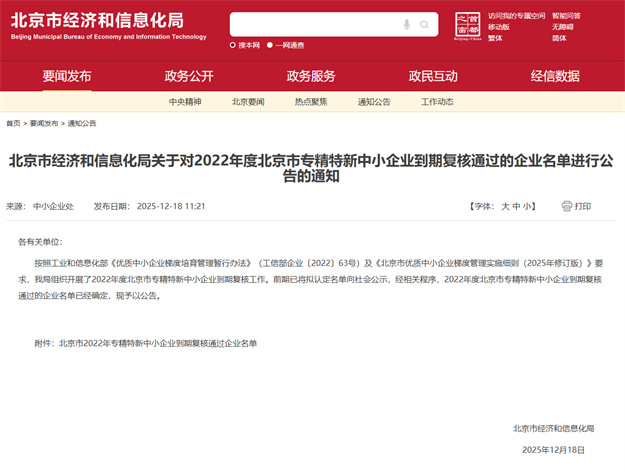The width and height of the screenshot is (625, 472).
Task: Open the 要闻发布 main menu tab
Action: (x=67, y=76)
